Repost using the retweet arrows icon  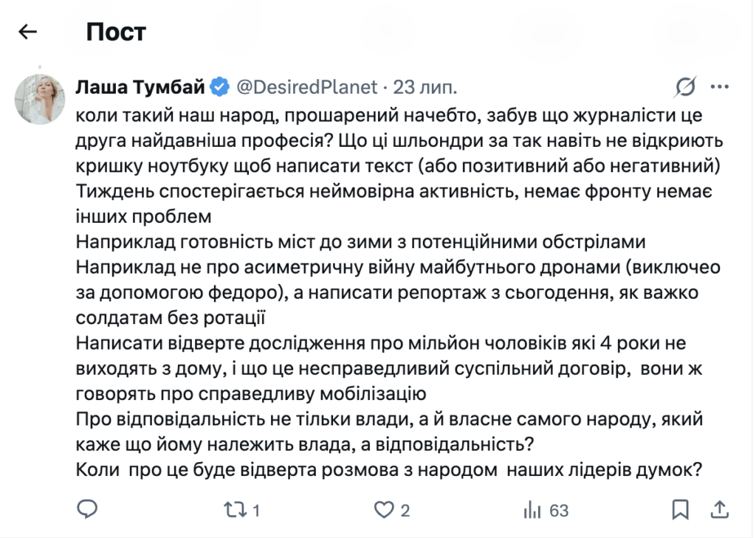(x=236, y=510)
